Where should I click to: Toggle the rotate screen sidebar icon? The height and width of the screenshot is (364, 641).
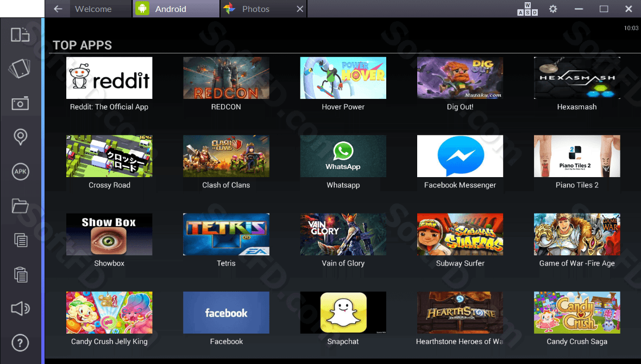tap(20, 35)
